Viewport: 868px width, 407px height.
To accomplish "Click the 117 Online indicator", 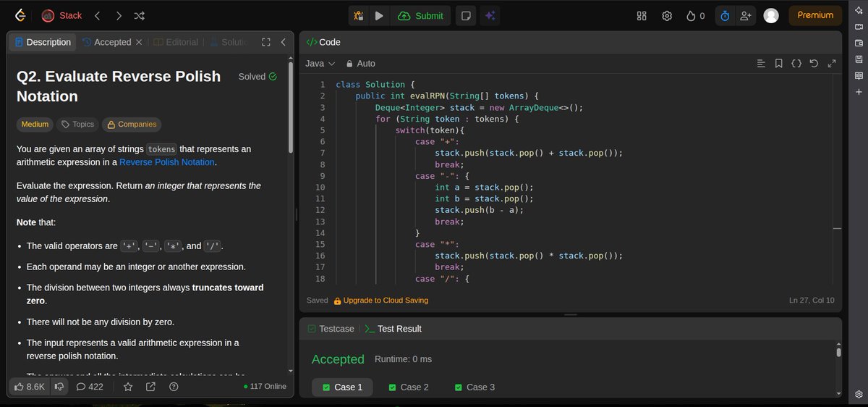I will (x=265, y=387).
